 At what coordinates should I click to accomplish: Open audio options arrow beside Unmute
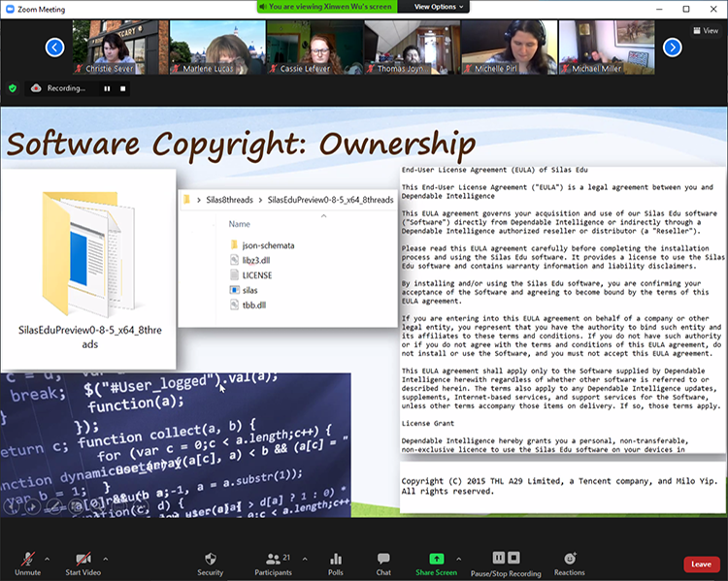click(x=47, y=559)
